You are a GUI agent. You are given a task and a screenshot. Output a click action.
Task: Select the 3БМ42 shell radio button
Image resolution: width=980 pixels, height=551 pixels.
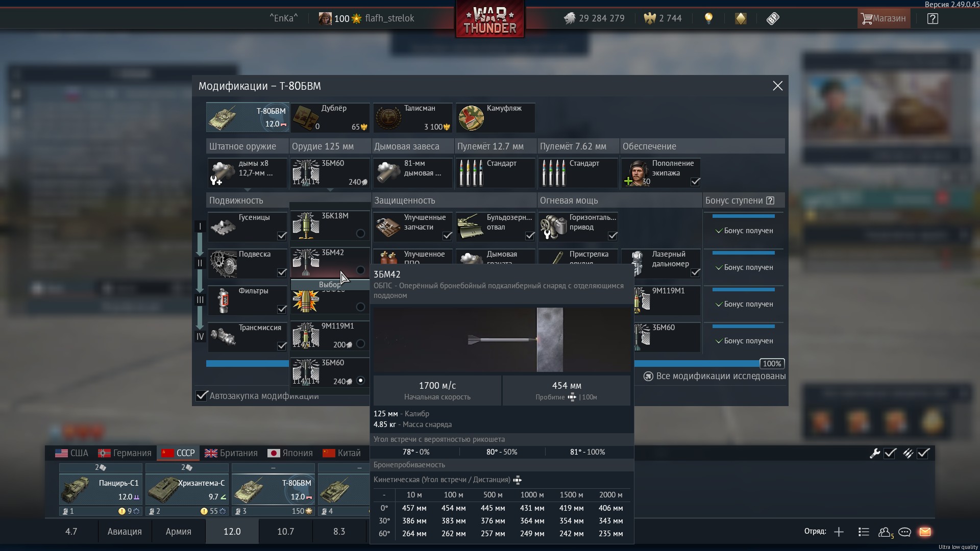360,270
